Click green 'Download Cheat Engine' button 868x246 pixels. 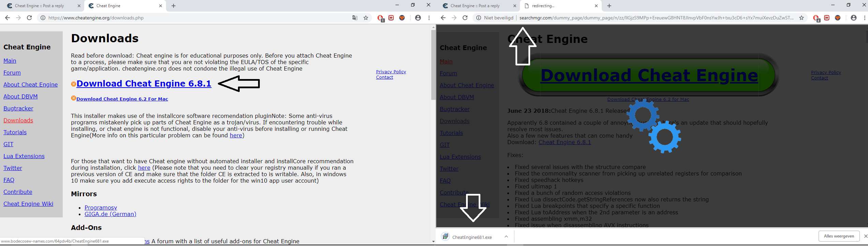[649, 75]
